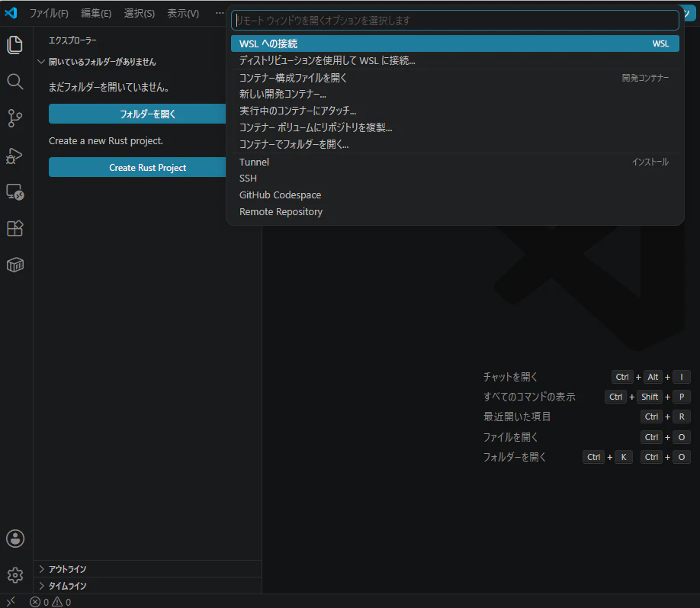
Task: Click the 最近開いた項目 label
Action: (x=516, y=417)
